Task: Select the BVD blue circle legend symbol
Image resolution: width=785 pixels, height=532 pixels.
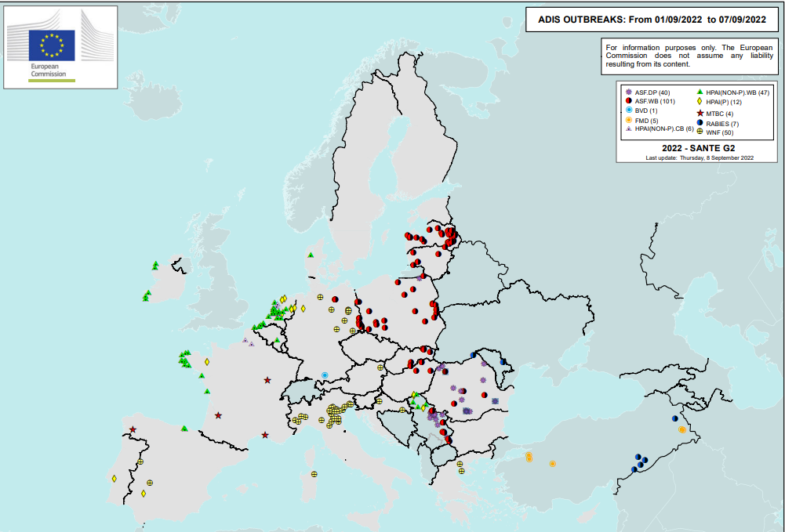Action: (629, 111)
